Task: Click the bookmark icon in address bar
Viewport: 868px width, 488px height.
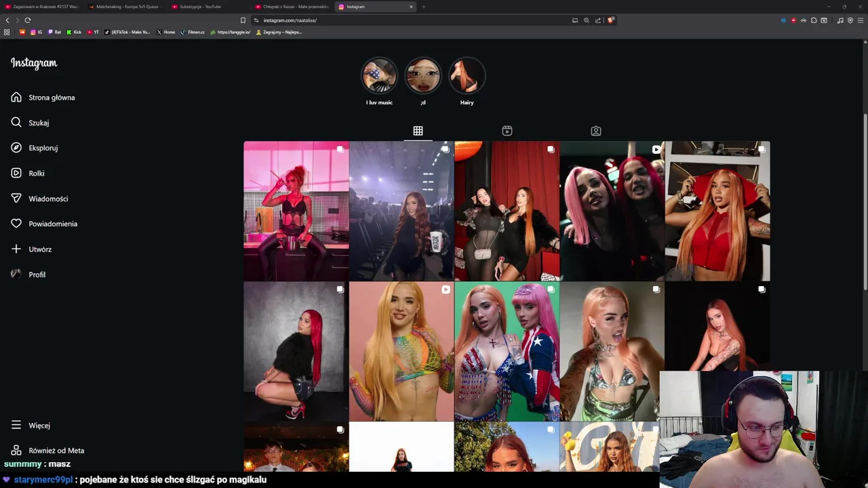Action: pyautogui.click(x=243, y=20)
